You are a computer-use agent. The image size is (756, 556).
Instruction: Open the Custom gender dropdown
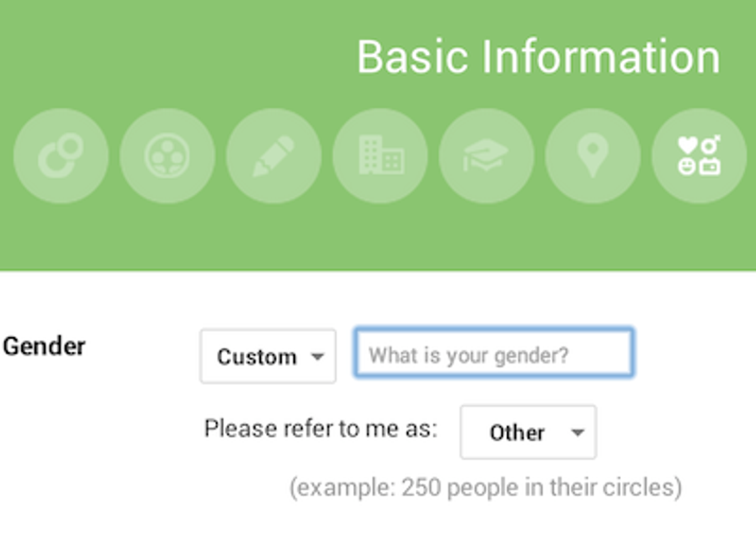pos(268,356)
